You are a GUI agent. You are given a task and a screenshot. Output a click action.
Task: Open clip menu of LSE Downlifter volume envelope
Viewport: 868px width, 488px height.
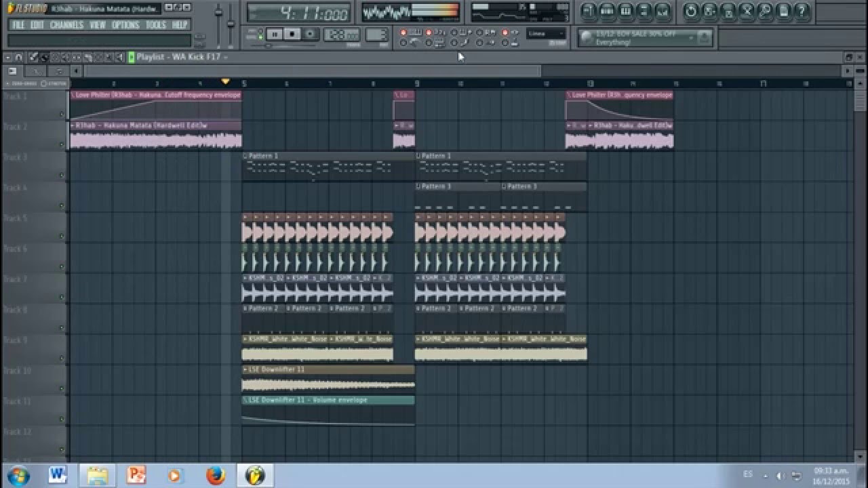click(245, 400)
